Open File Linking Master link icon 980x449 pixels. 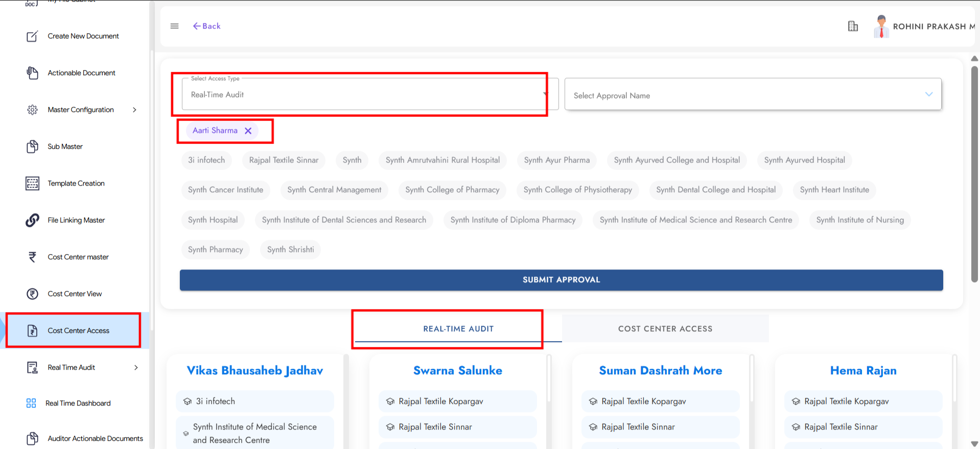32,220
